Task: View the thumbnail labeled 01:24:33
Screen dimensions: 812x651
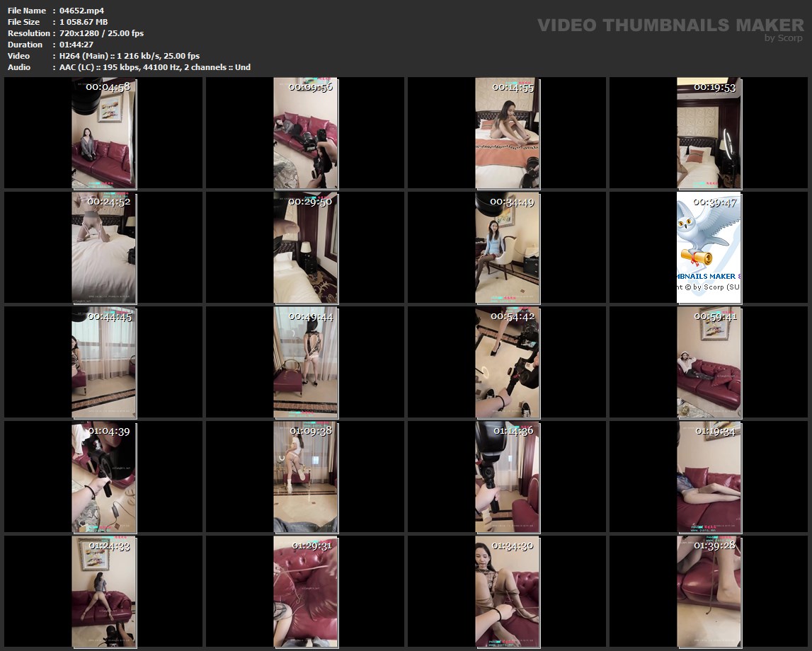Action: point(103,592)
